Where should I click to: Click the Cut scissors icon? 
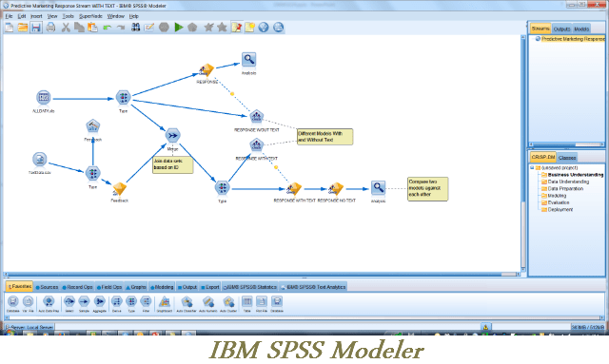point(66,28)
